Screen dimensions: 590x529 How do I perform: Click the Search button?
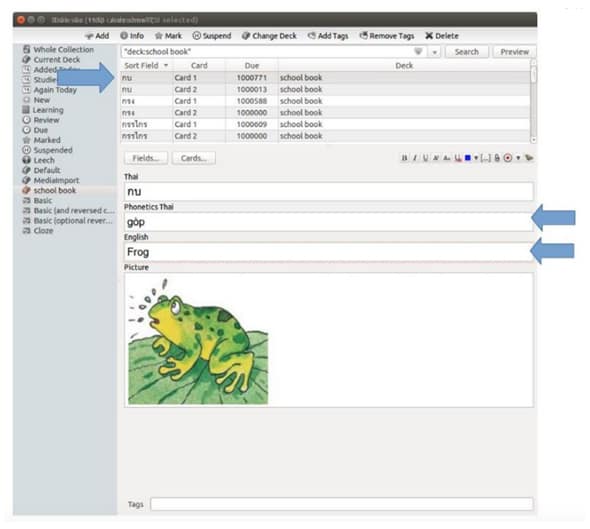click(467, 52)
